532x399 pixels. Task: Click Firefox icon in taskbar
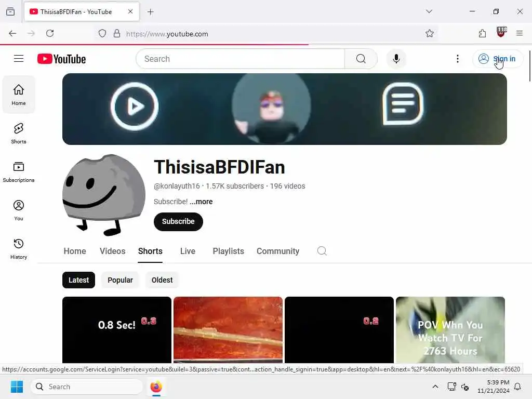(x=156, y=387)
